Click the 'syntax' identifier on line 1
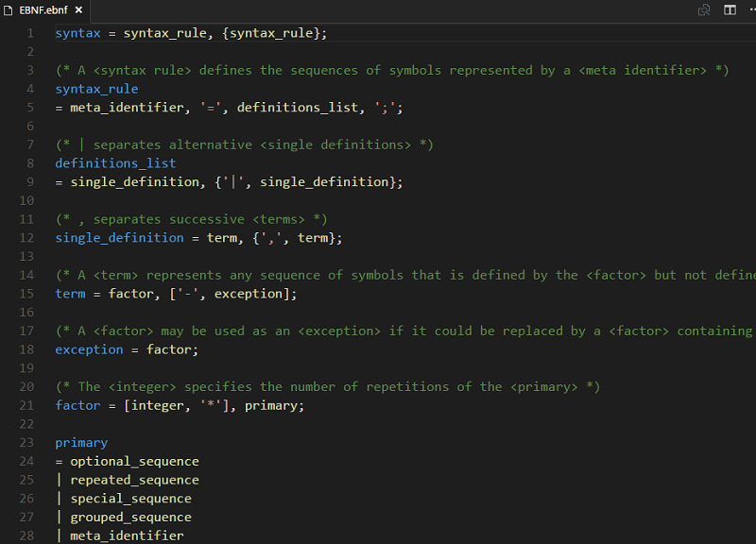This screenshot has height=544, width=756. (77, 33)
